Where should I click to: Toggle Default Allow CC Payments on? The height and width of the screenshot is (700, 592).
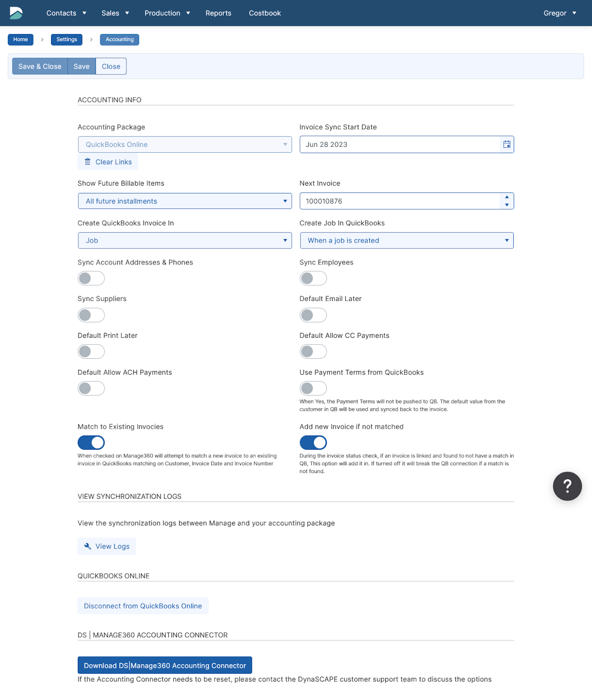pos(313,351)
